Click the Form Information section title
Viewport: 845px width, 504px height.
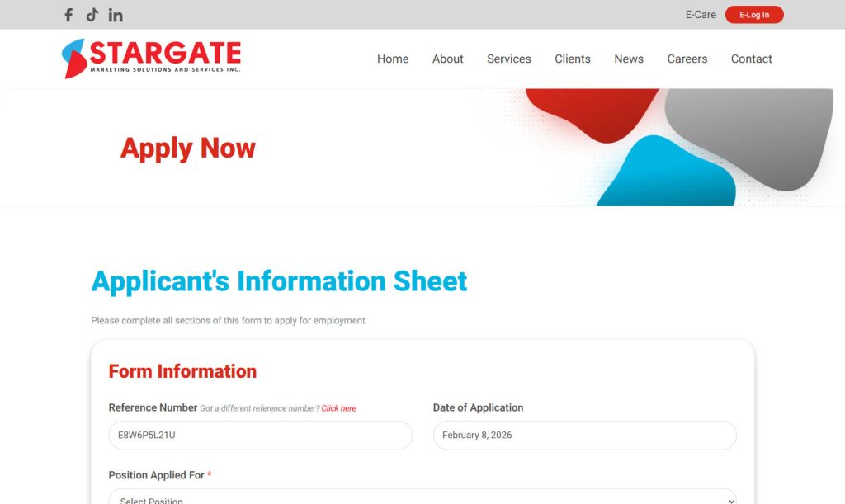click(182, 371)
